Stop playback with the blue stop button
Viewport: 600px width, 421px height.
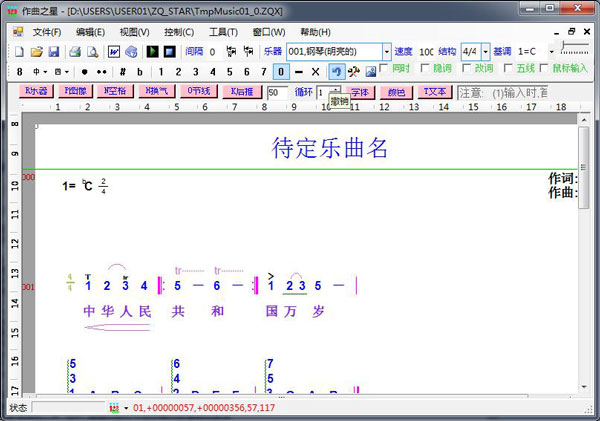point(169,51)
